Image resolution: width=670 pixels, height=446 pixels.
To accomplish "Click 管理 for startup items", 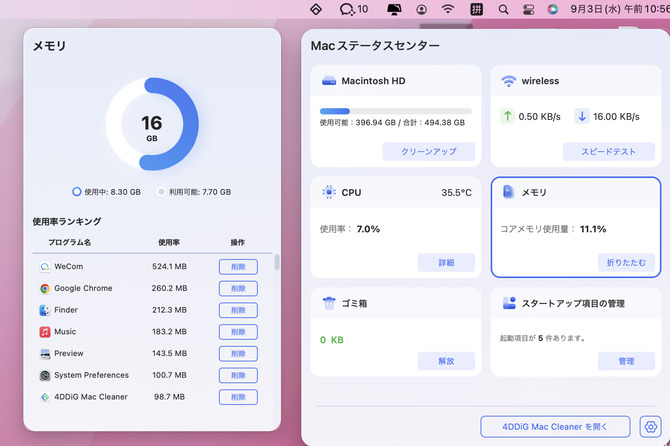I will pos(626,361).
